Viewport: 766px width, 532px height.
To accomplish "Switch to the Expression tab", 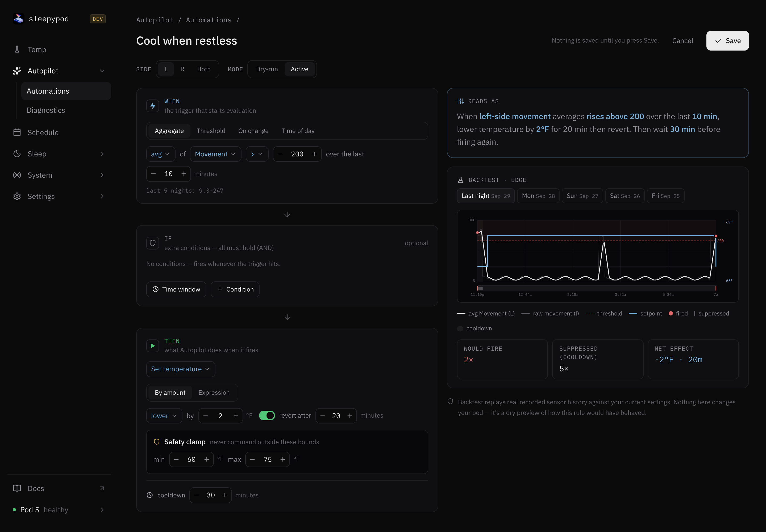I will pos(214,392).
